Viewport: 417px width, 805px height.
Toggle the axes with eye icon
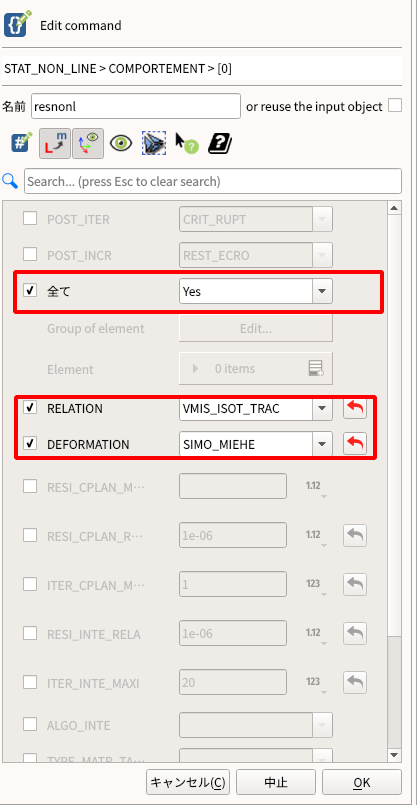click(x=88, y=143)
